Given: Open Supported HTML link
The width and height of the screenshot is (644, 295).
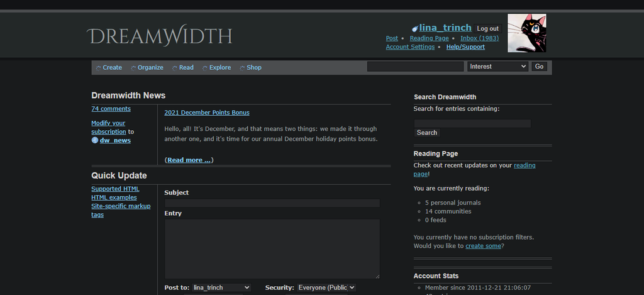Looking at the screenshot, I should click(115, 189).
